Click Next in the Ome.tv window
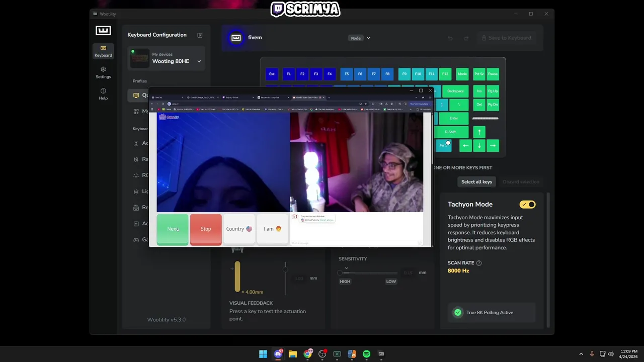 click(x=173, y=229)
